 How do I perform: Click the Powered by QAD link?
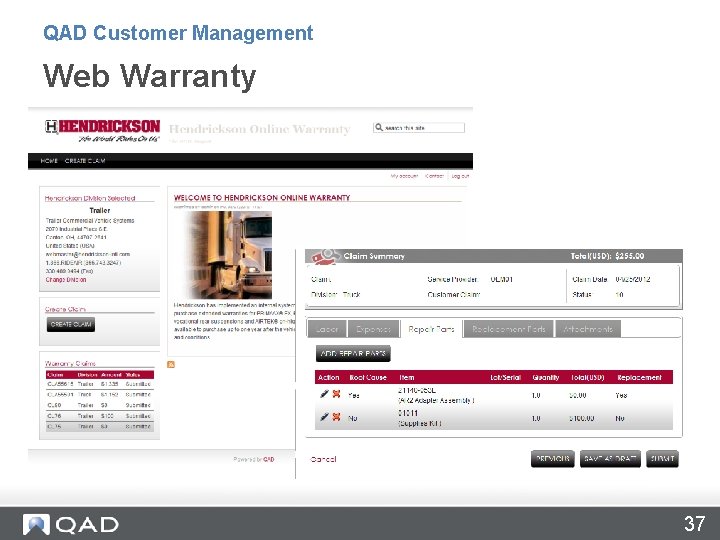click(254, 459)
